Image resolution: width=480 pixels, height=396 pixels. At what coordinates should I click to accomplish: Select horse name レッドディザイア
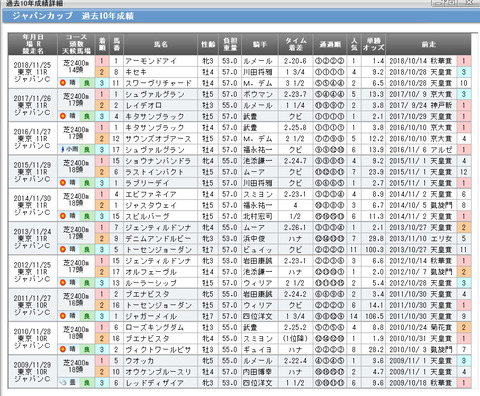point(155,383)
